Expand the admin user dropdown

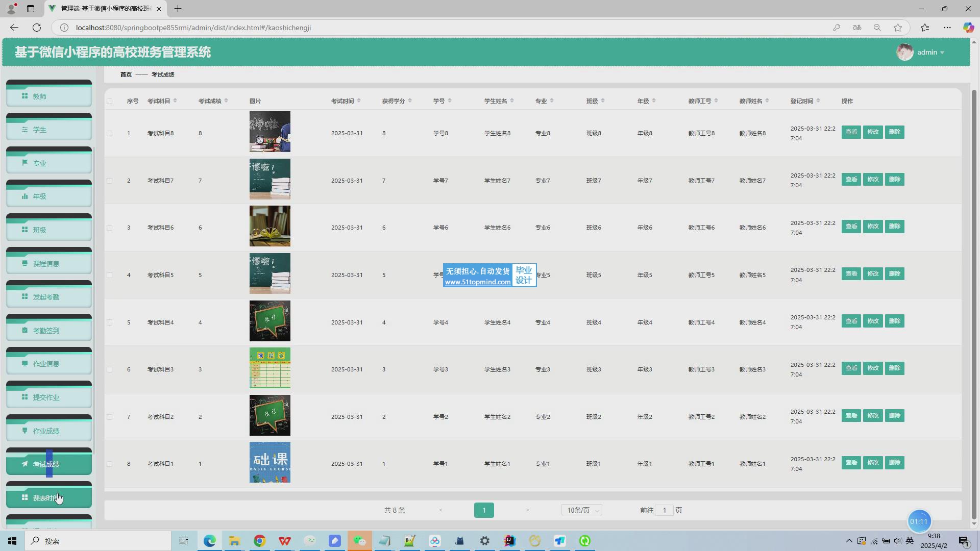coord(931,52)
